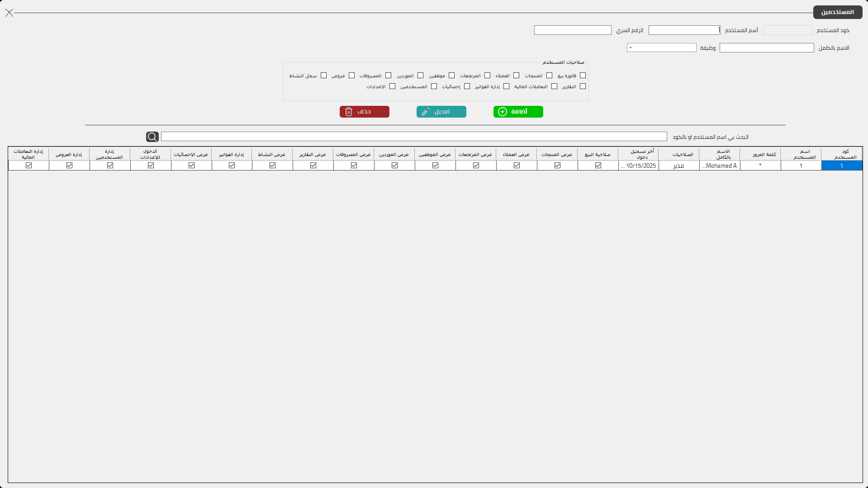Click the الرقم السري password field
The height and width of the screenshot is (488, 868).
572,30
